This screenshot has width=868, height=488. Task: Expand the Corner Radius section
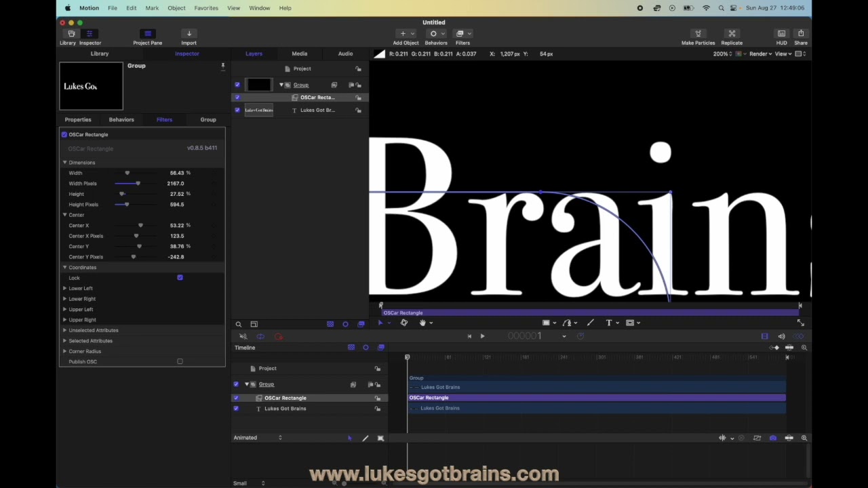pos(65,351)
